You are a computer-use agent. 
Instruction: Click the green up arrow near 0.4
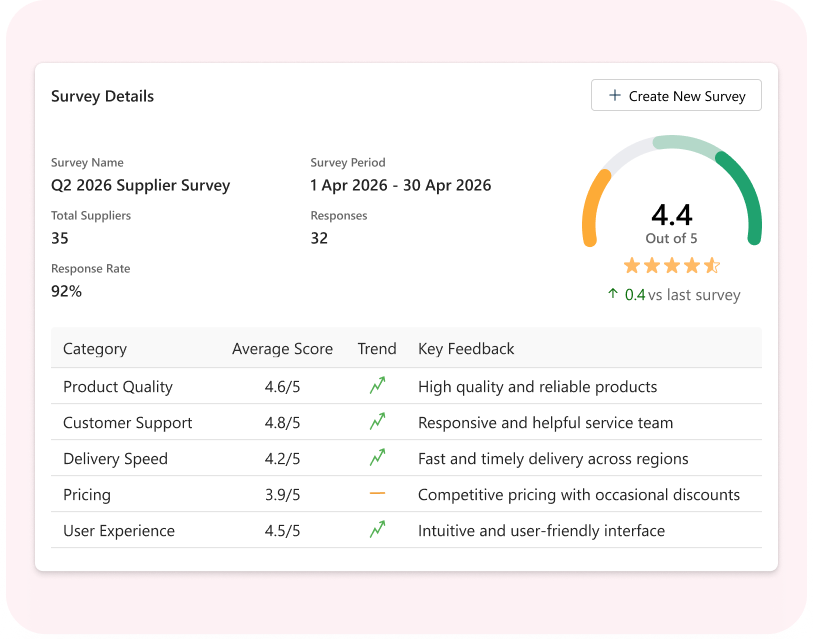tap(613, 294)
